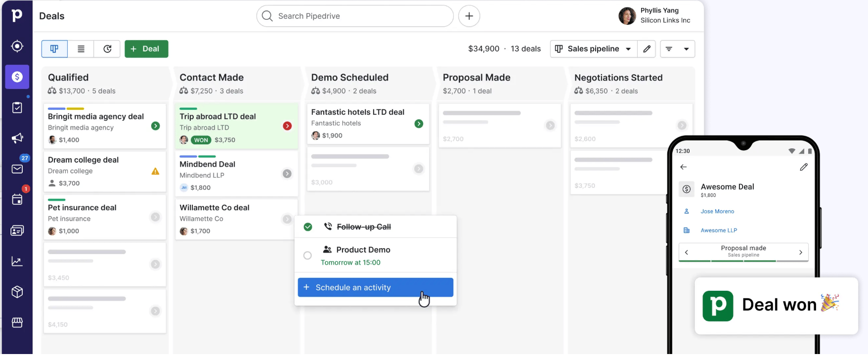Uncheck the completed Follow-up Call activity
868x357 pixels.
[308, 227]
